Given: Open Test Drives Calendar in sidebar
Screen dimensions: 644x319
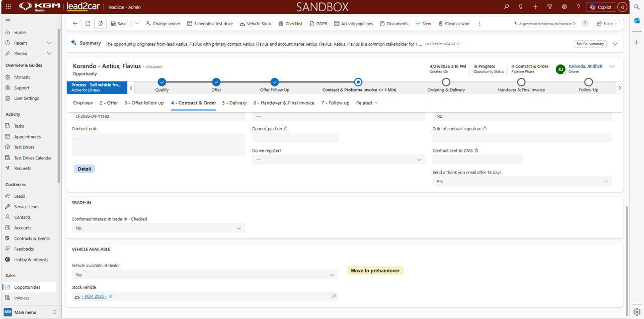Looking at the screenshot, I should [x=33, y=158].
